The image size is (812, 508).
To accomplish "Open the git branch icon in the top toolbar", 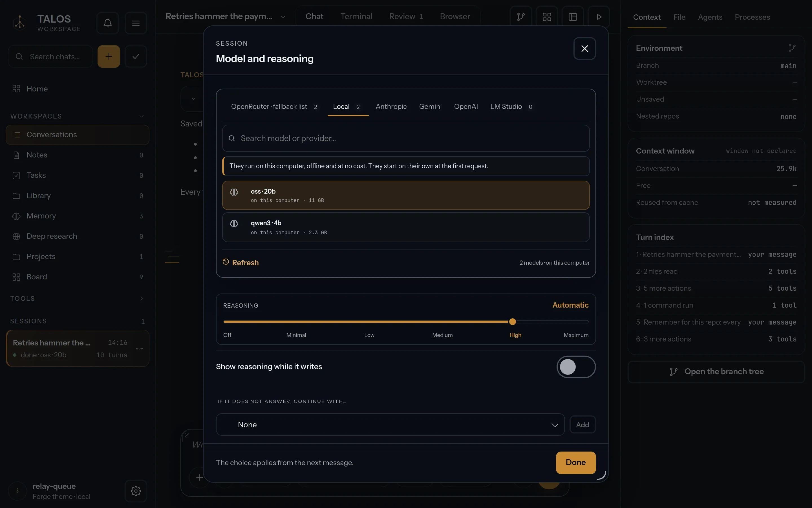I will [520, 17].
